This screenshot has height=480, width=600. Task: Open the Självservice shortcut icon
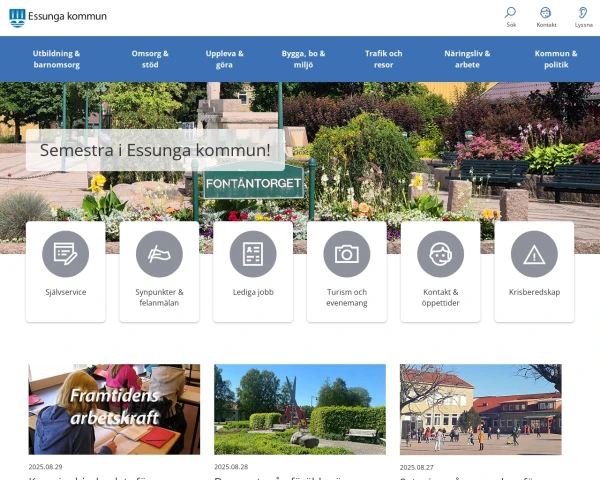pos(65,254)
